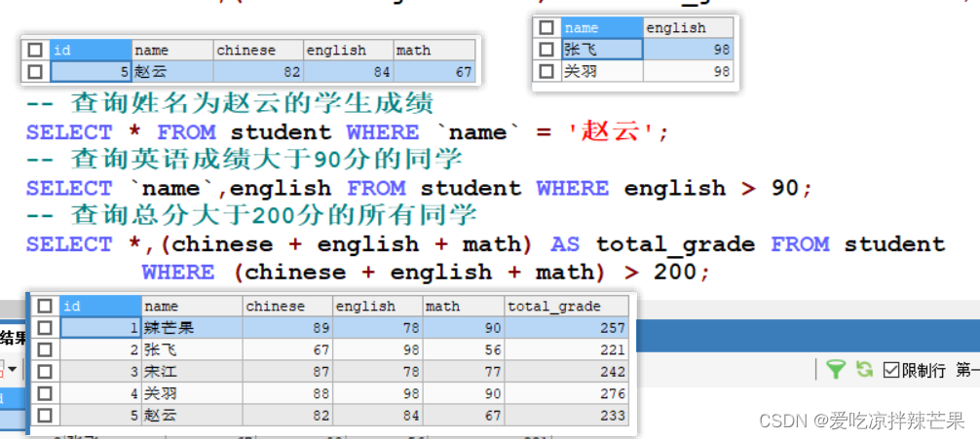Click the green refresh arrows icon
Image resolution: width=980 pixels, height=439 pixels.
864,369
